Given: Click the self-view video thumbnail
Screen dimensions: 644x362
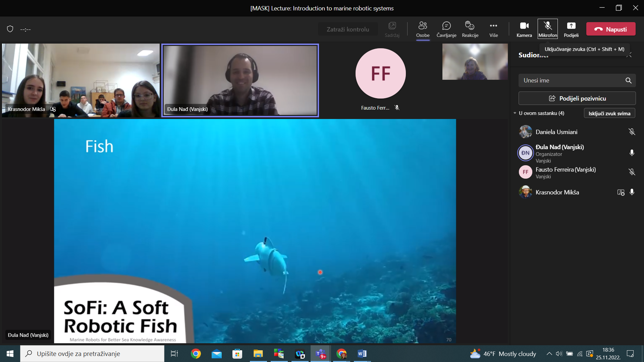Looking at the screenshot, I should pyautogui.click(x=475, y=62).
